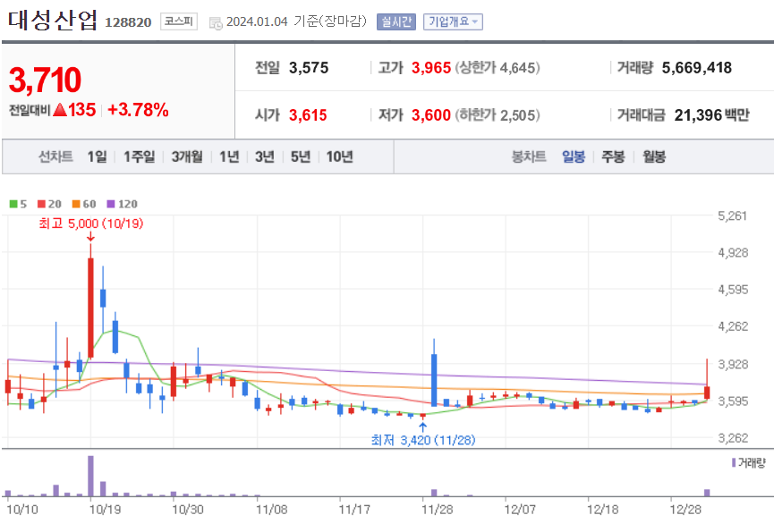Click the 상한가 4,645 upper limit text
This screenshot has width=774, height=532.
498,68
